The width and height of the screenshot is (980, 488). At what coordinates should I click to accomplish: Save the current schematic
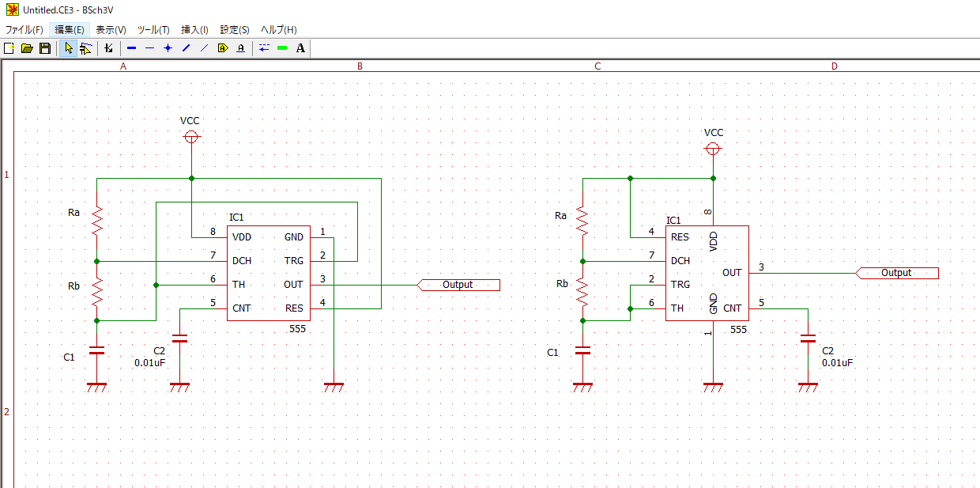point(44,48)
